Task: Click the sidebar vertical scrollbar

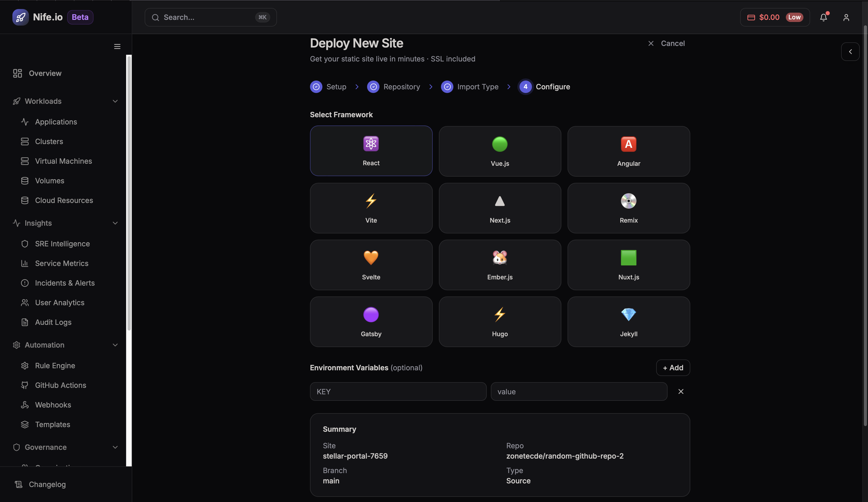Action: (x=129, y=193)
